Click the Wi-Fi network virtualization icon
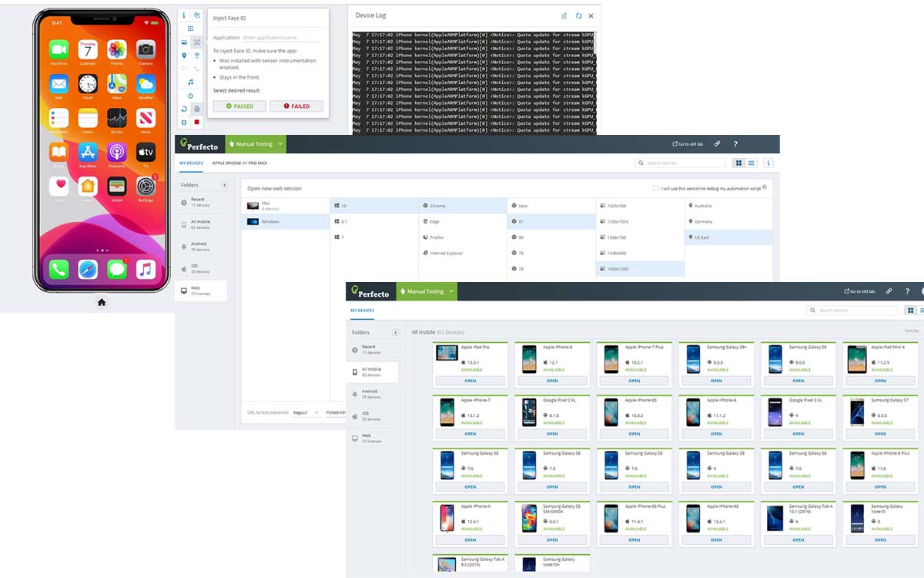Screen dimensions: 924x578 (x=197, y=55)
